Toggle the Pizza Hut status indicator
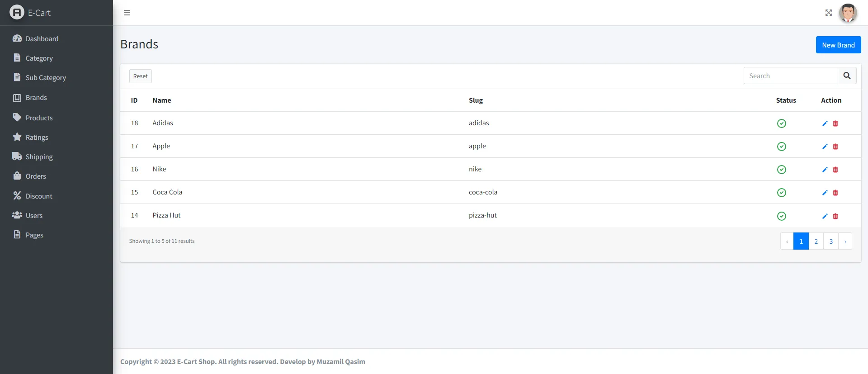The image size is (868, 374). (x=781, y=216)
